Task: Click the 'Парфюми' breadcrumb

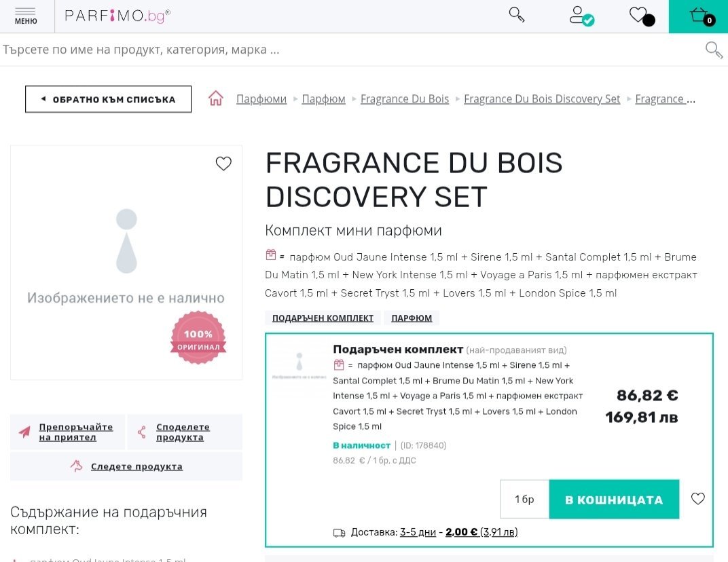Action: [261, 99]
